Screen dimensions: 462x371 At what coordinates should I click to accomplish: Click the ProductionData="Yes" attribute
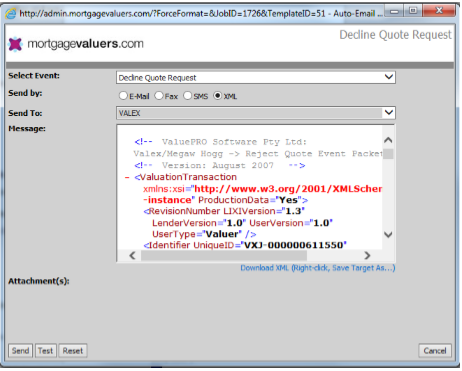click(253, 200)
